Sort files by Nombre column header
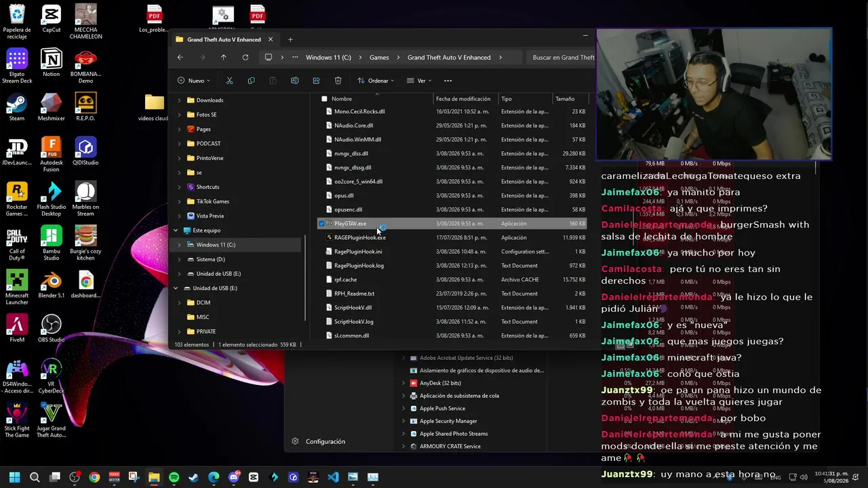Image resolution: width=868 pixels, height=488 pixels. click(342, 99)
